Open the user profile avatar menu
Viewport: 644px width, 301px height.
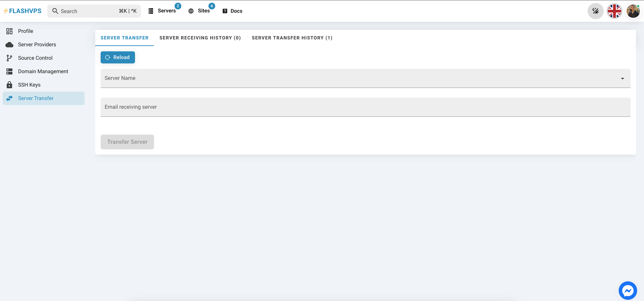[633, 11]
